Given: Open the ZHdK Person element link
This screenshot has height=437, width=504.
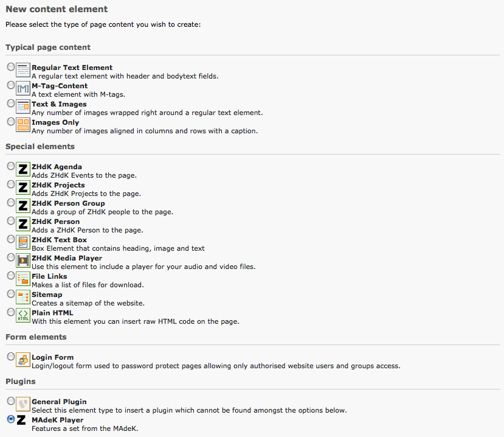Looking at the screenshot, I should click(55, 222).
